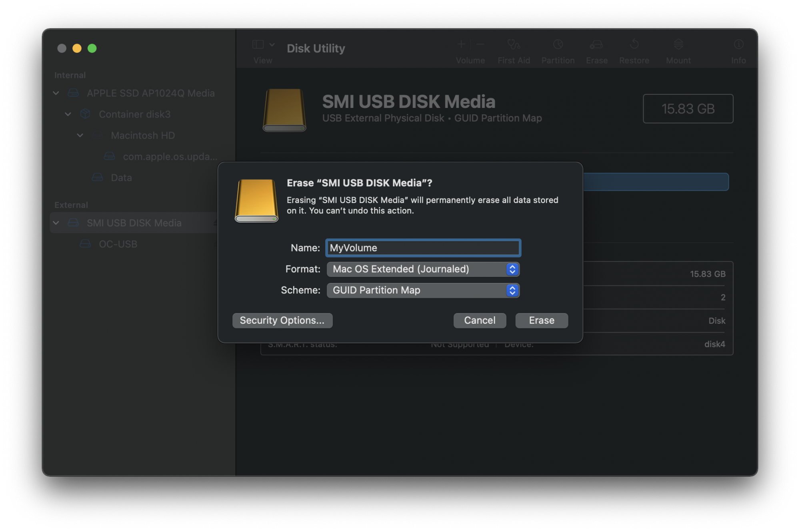
Task: Click the "USB External Physical Disk" subtitle text
Action: pos(383,118)
